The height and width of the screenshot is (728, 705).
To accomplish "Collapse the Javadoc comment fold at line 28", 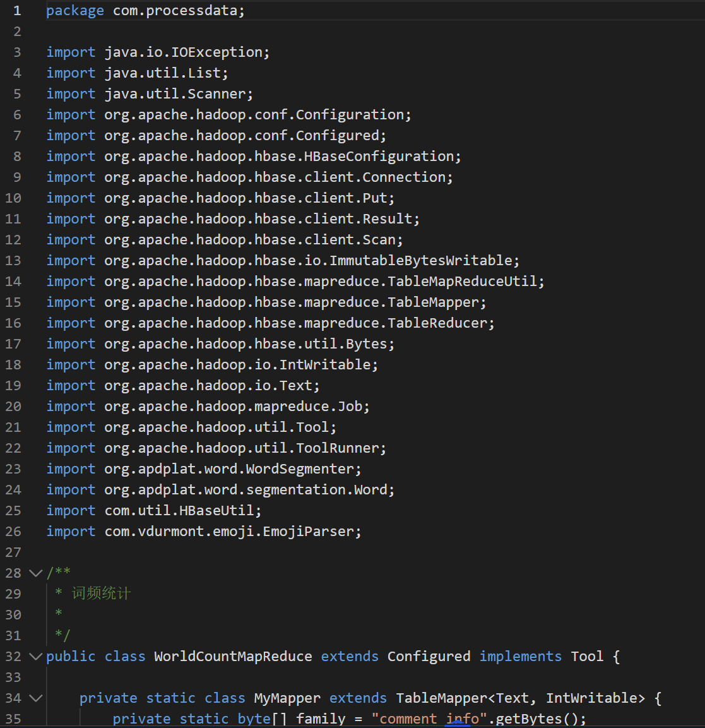I will coord(36,573).
